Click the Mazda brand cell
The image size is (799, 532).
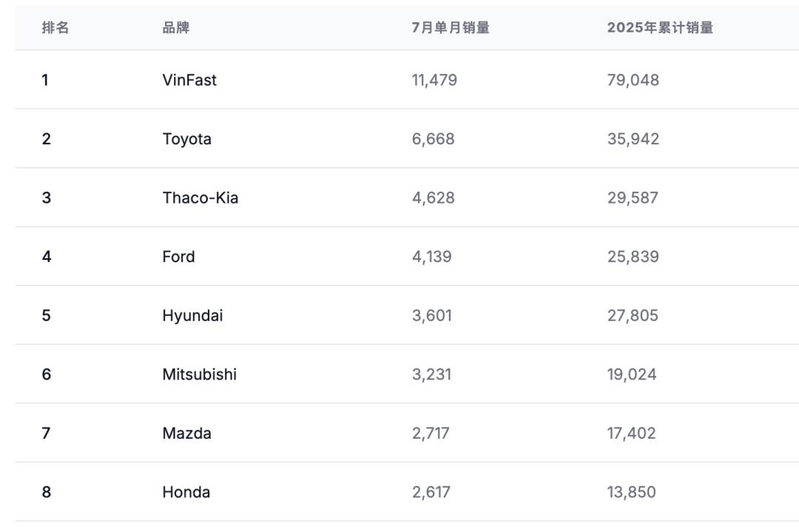186,434
